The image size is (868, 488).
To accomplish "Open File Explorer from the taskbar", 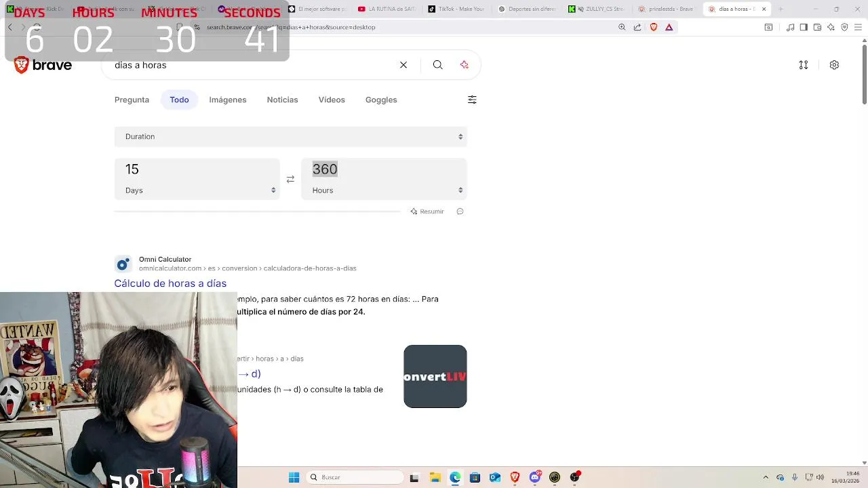I will click(435, 477).
